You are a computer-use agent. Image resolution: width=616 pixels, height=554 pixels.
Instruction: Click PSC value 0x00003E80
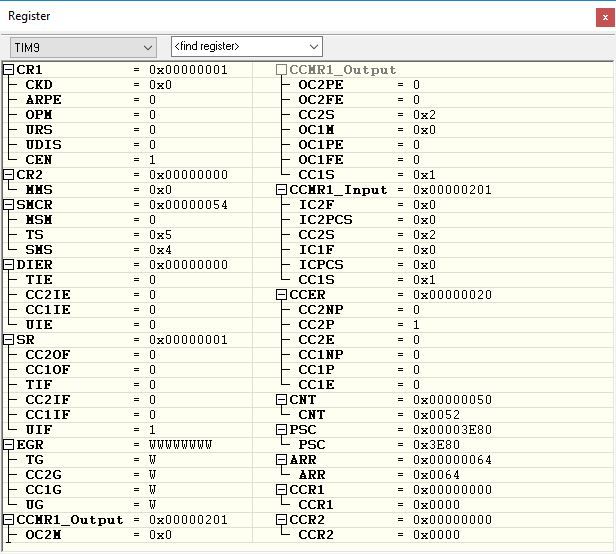click(x=452, y=429)
